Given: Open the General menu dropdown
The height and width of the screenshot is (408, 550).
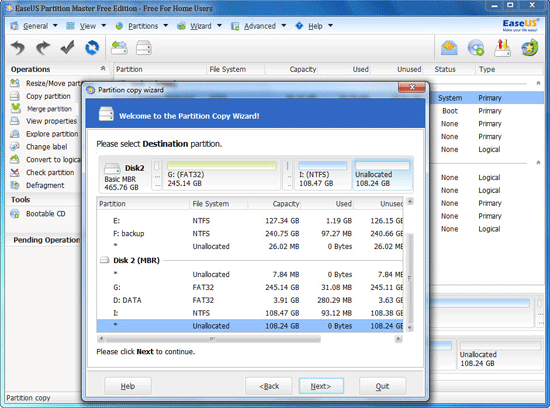Looking at the screenshot, I should 34,26.
